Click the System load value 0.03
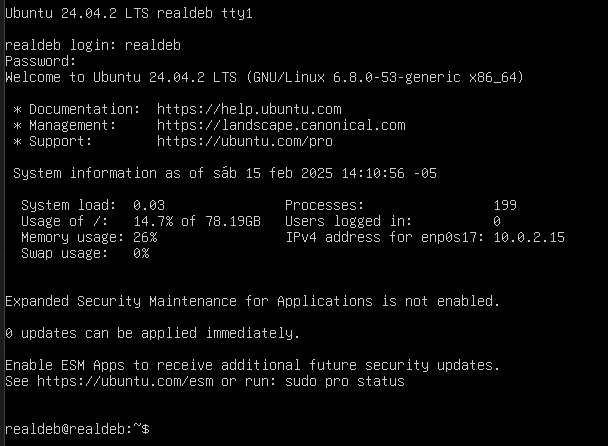 149,205
